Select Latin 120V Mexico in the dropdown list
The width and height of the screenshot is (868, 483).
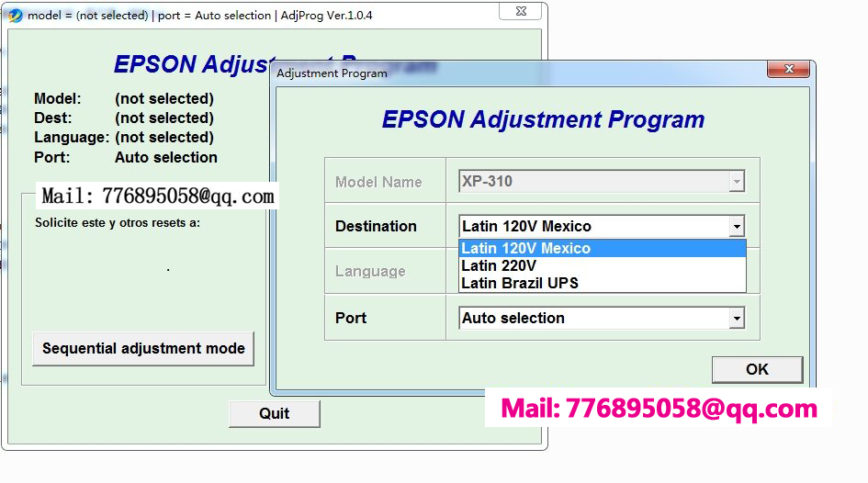[603, 249]
